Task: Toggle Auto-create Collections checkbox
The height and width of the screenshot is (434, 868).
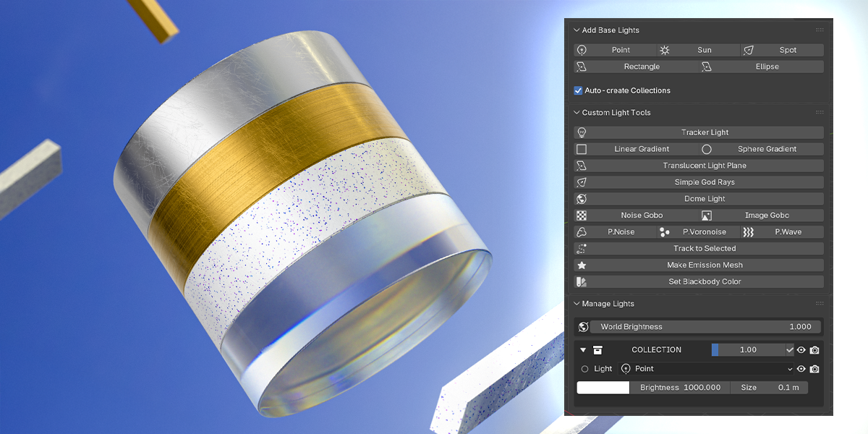Action: (x=578, y=90)
